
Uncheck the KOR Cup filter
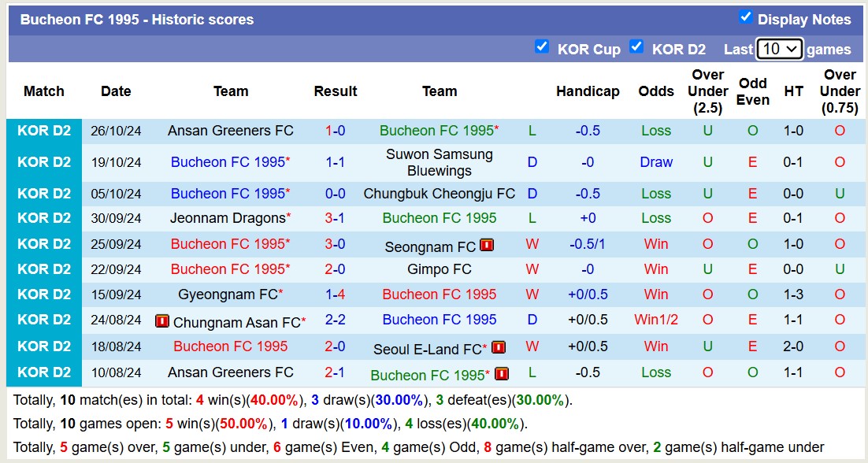pos(542,47)
